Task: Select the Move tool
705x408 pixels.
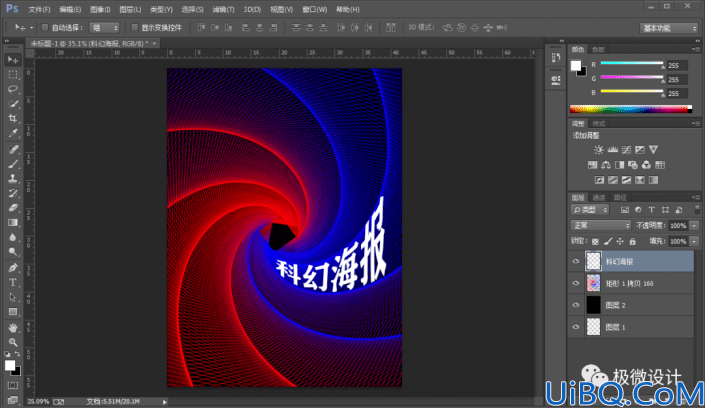Action: point(13,60)
